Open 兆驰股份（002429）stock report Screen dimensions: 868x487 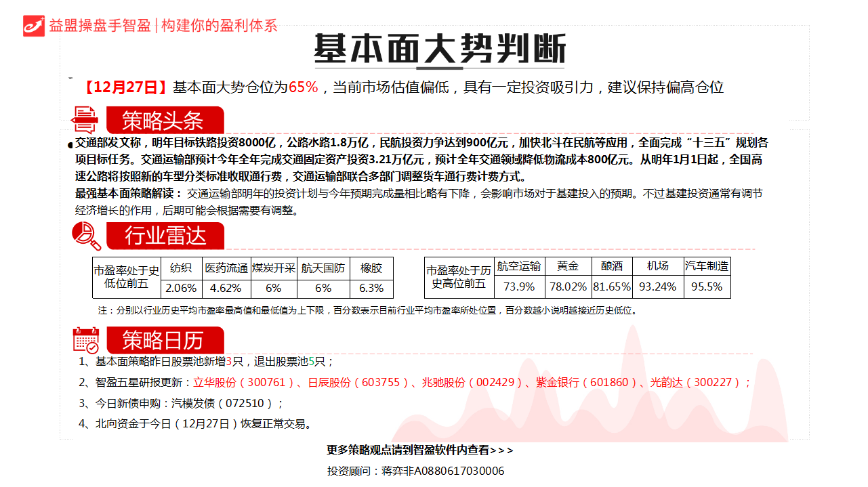472,383
